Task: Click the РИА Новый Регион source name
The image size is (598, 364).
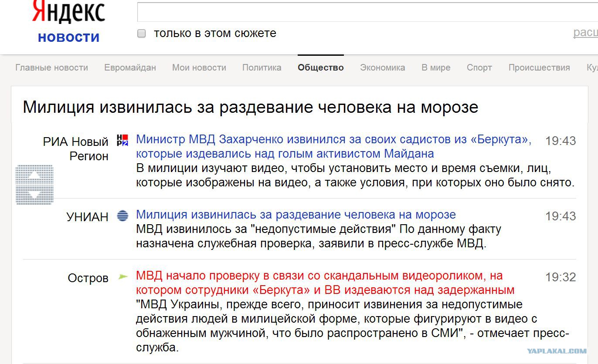Action: coord(75,148)
